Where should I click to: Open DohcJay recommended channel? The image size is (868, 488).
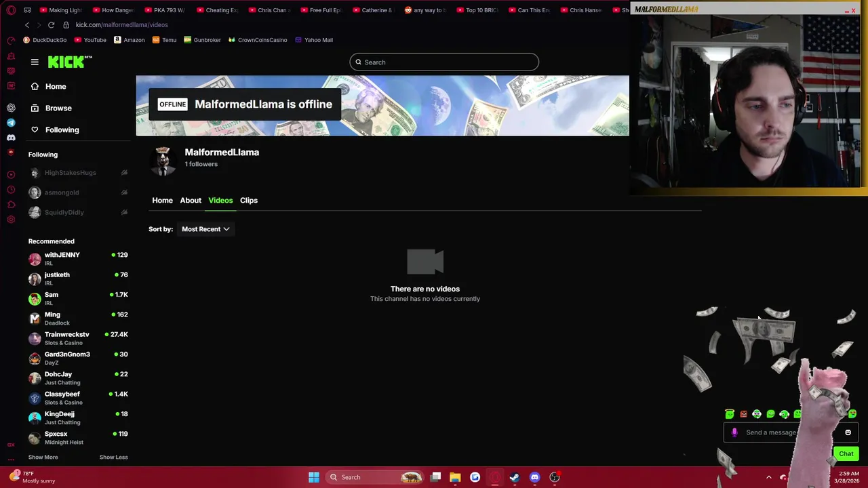(78, 378)
